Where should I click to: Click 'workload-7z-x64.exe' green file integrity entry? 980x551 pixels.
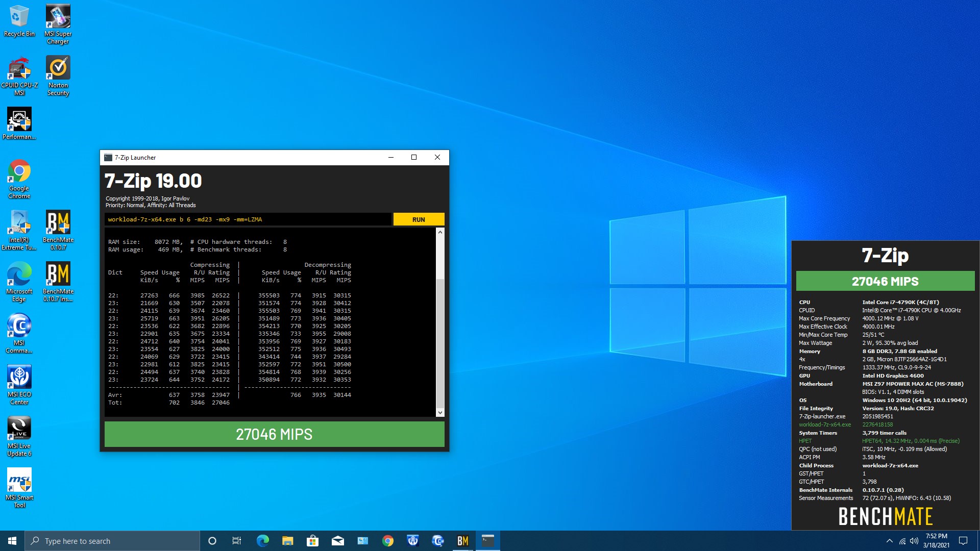click(825, 424)
